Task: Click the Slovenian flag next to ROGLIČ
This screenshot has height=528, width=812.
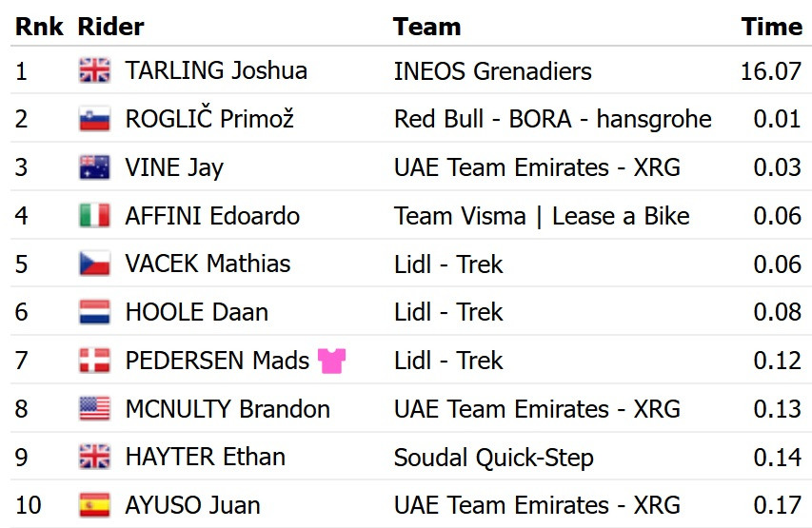Action: (x=94, y=119)
